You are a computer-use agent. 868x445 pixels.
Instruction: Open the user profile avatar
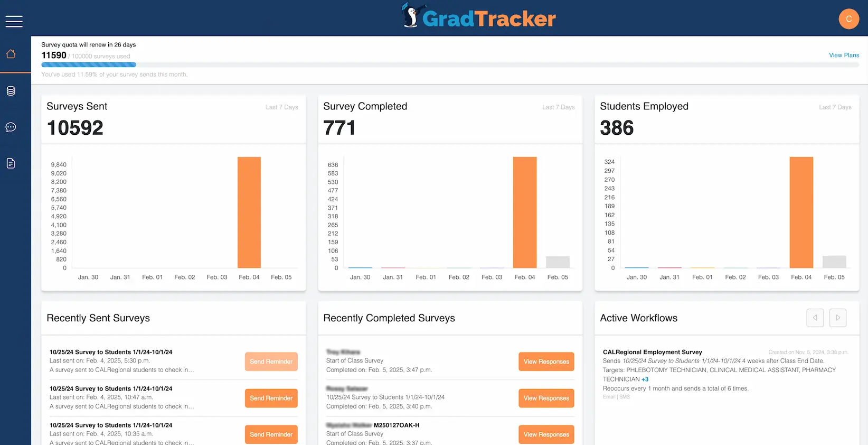(x=848, y=19)
